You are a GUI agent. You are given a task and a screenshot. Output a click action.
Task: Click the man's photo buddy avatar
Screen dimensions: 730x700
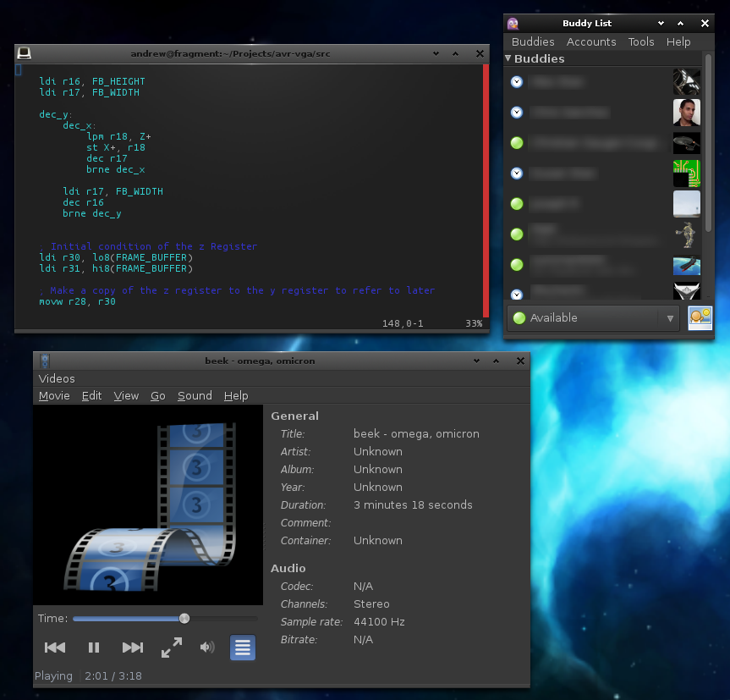point(686,112)
